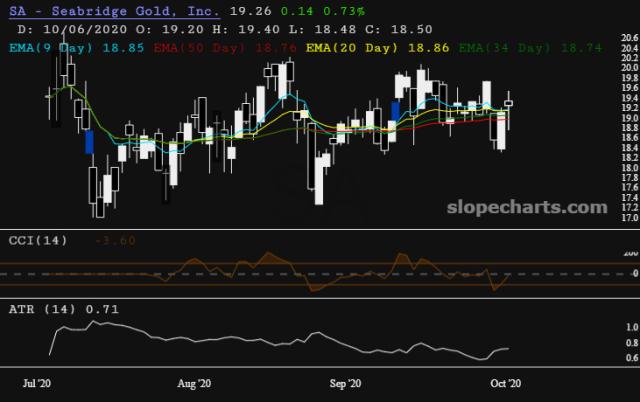Select the Aug '20 date marker
This screenshot has width=640, height=402.
(193, 383)
